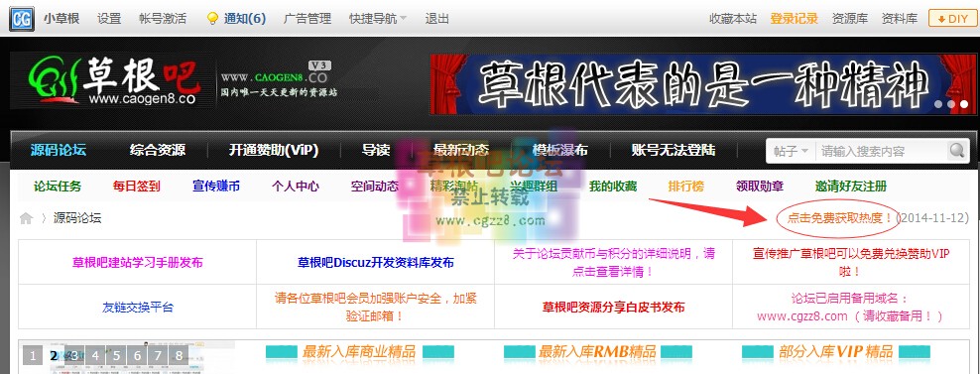Click 最新入库商业精品 heading
This screenshot has width=980, height=374.
coord(359,351)
